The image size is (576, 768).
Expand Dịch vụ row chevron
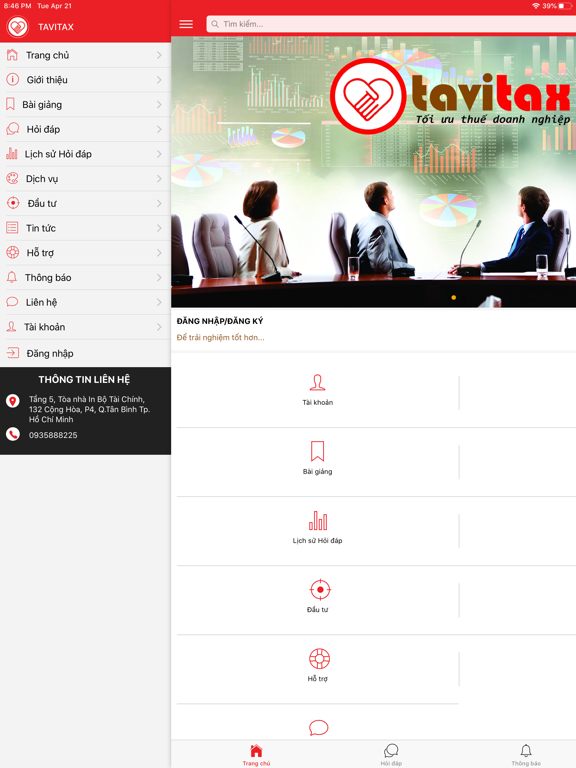[x=159, y=179]
